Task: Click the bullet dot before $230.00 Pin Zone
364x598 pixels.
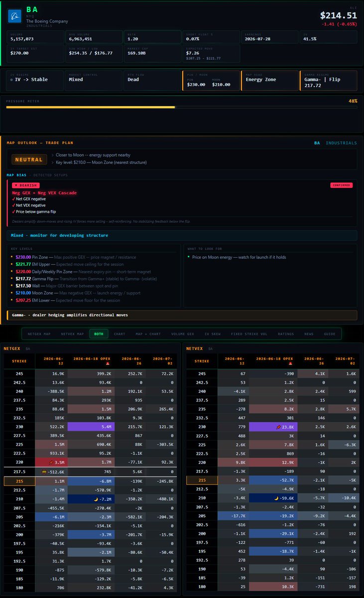Action: [12, 257]
